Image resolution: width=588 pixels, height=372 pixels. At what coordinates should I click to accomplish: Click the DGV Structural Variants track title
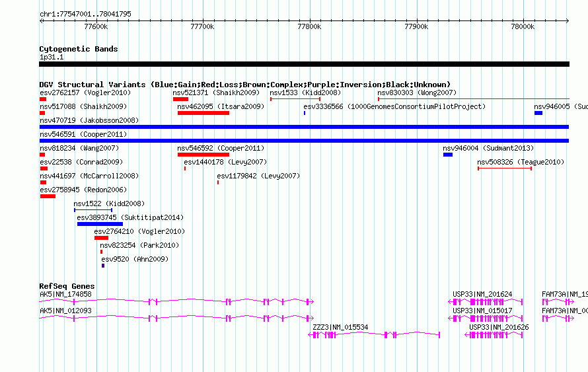[x=245, y=85]
